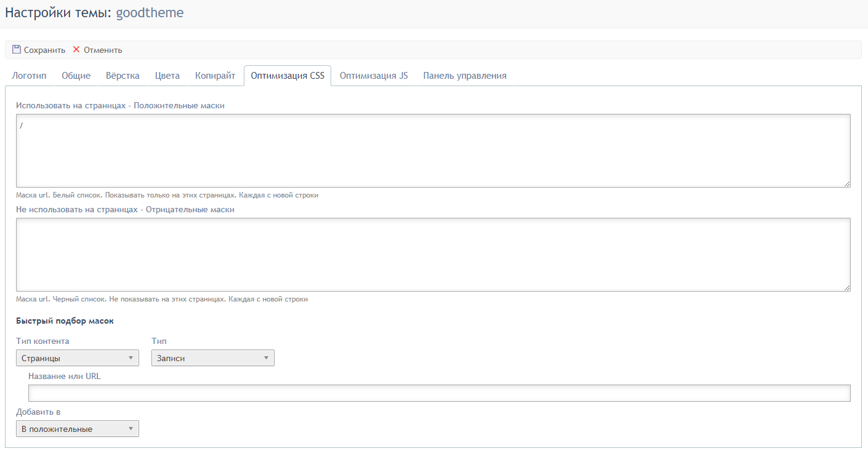
Task: Open the Панель управления tab
Action: pyautogui.click(x=465, y=76)
